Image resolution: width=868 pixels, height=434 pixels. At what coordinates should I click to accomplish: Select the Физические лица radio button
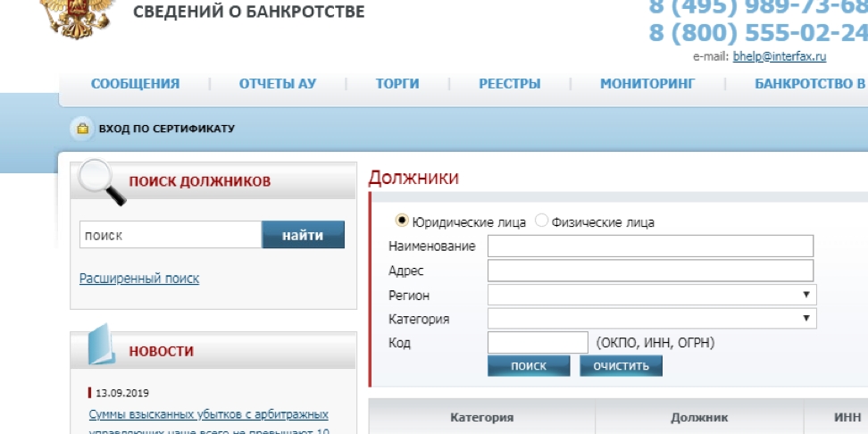[x=541, y=221]
